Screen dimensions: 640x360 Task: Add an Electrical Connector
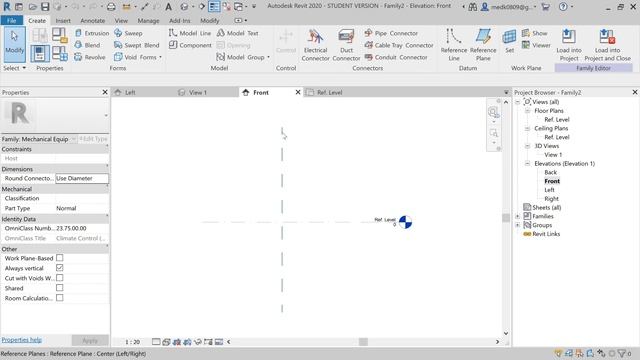tap(315, 45)
